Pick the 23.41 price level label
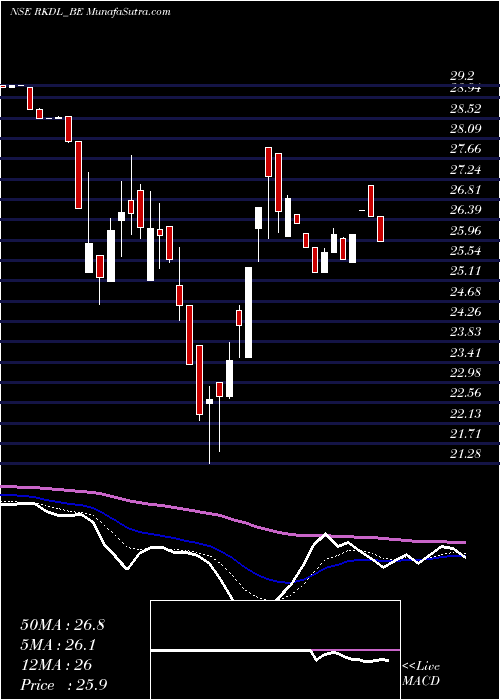Image resolution: width=500 pixels, height=700 pixels. tap(466, 353)
